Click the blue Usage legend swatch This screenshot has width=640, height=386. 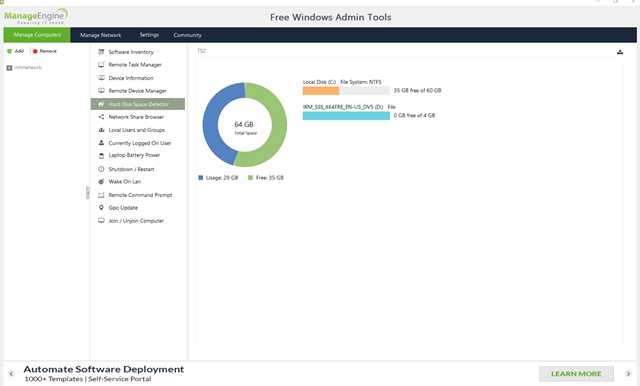(200, 178)
